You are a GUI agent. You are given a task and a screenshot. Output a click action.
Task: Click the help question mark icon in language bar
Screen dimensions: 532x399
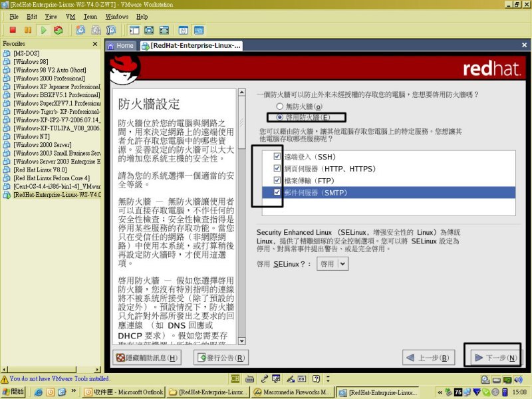[x=317, y=378]
